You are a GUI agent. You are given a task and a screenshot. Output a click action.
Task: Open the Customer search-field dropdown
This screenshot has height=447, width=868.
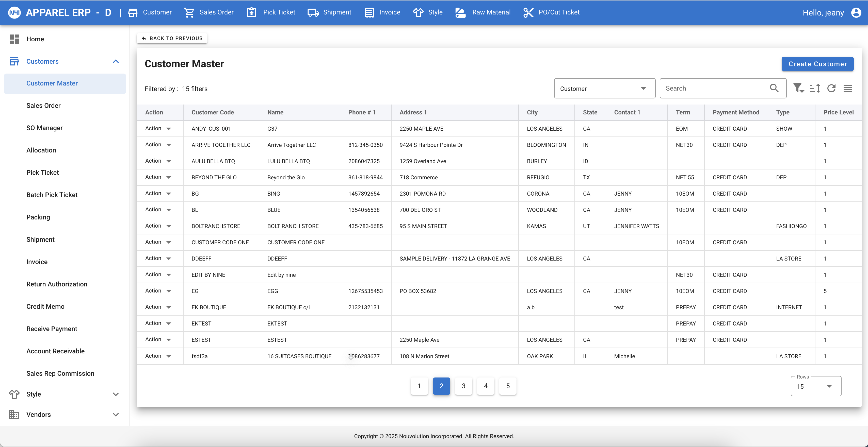pyautogui.click(x=604, y=89)
